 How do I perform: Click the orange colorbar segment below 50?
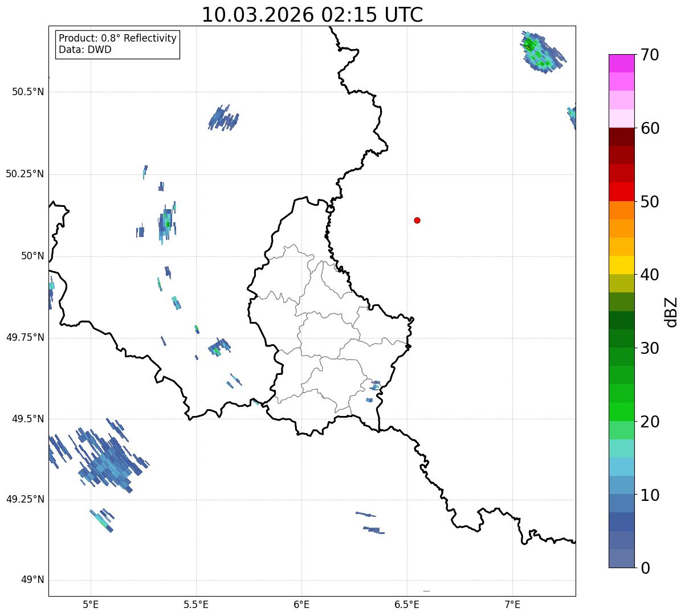[621, 210]
